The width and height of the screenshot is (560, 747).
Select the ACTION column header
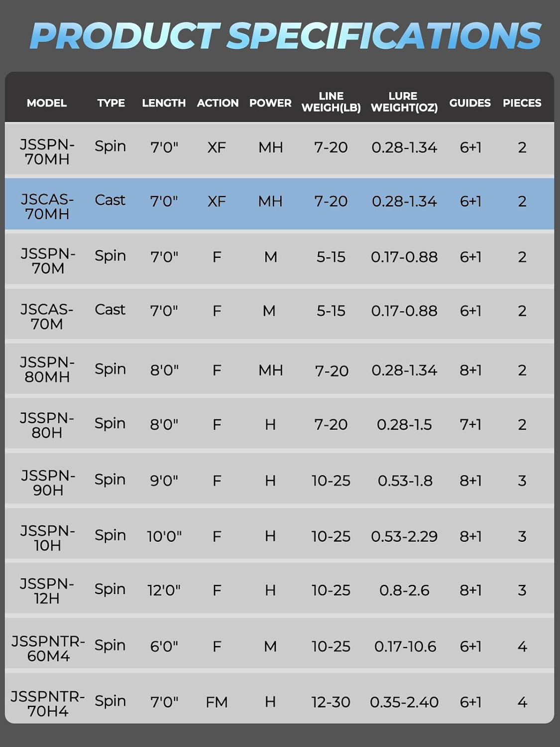pos(218,103)
